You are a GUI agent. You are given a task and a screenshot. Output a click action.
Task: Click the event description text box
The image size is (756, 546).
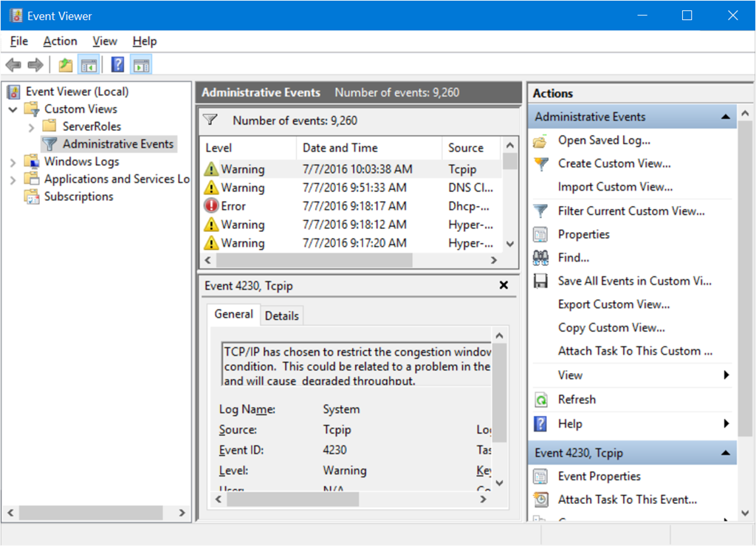(x=357, y=364)
